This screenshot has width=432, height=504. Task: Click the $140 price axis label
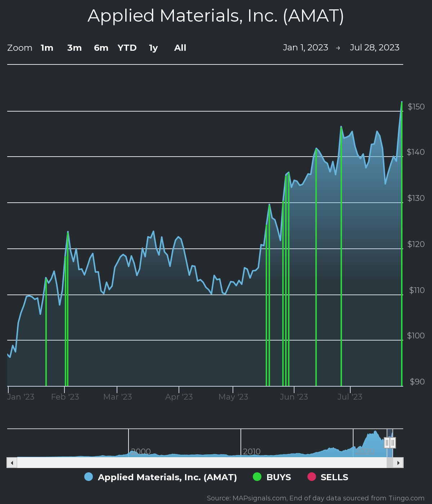pos(416,152)
